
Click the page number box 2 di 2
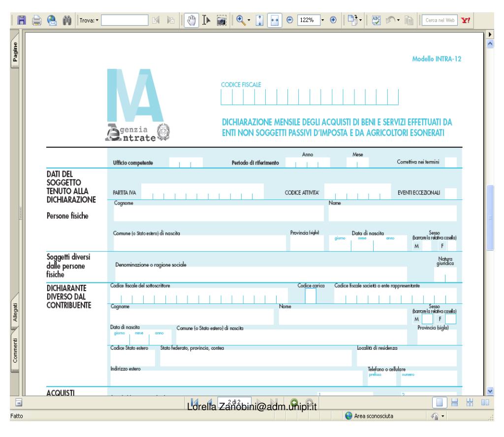coord(234,402)
